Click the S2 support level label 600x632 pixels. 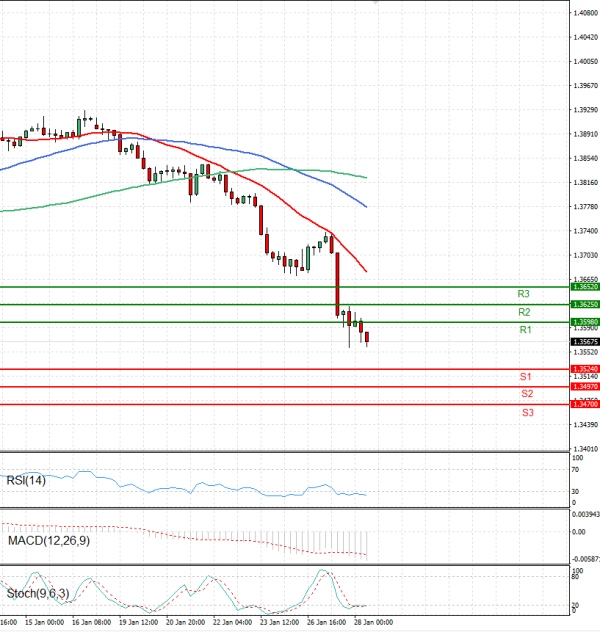526,394
